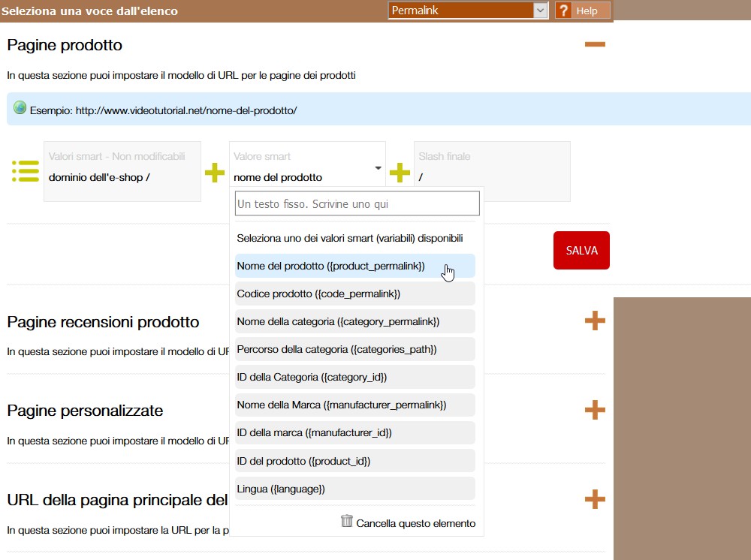
Task: Pick Nome della Marca option
Action: pyautogui.click(x=355, y=405)
